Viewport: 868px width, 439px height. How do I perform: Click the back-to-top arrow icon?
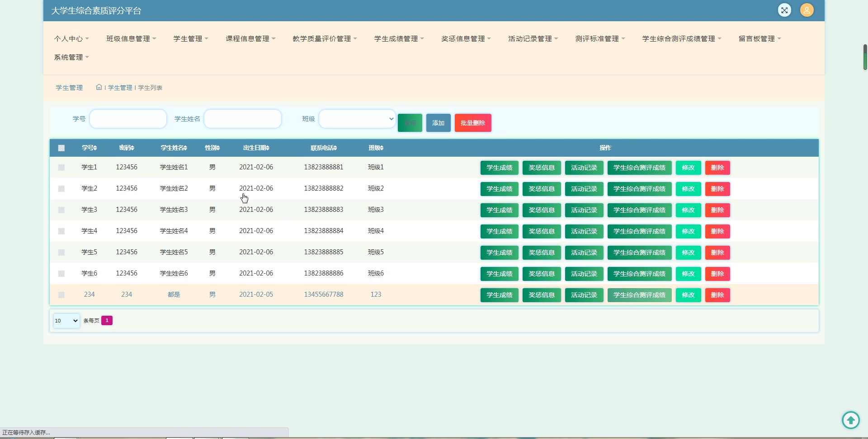[851, 420]
